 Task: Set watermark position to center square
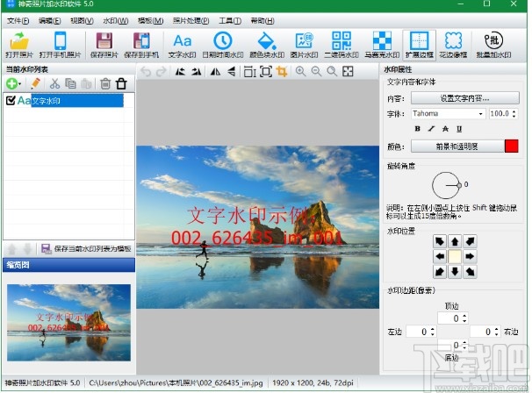455,256
